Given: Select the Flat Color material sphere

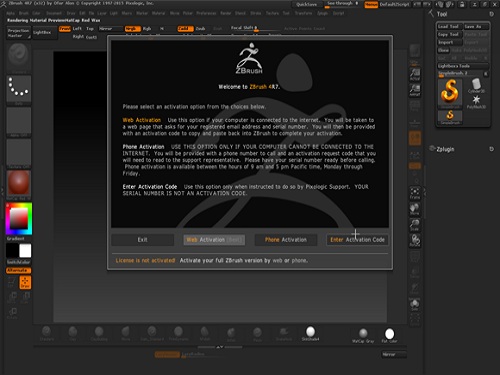Looking at the screenshot, I should pos(389,335).
